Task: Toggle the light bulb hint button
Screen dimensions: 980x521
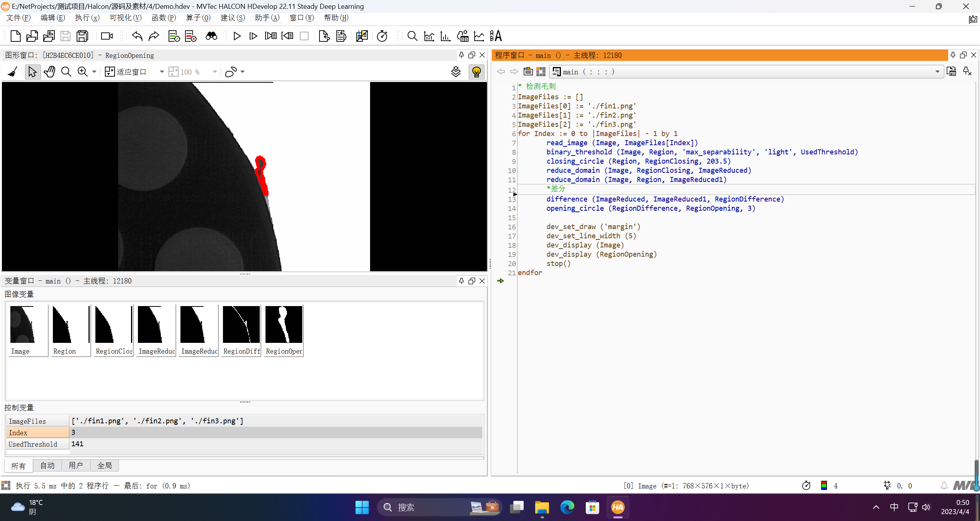Action: click(476, 72)
